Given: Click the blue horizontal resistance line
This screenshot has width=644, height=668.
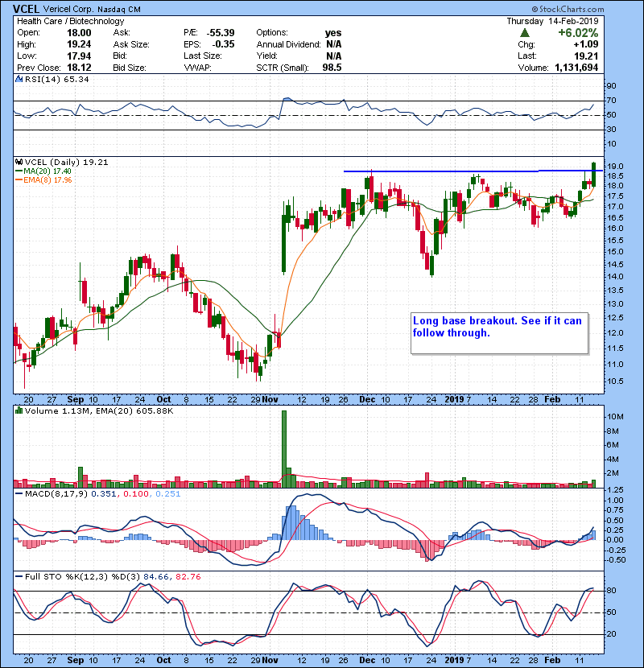Looking at the screenshot, I should point(473,171).
